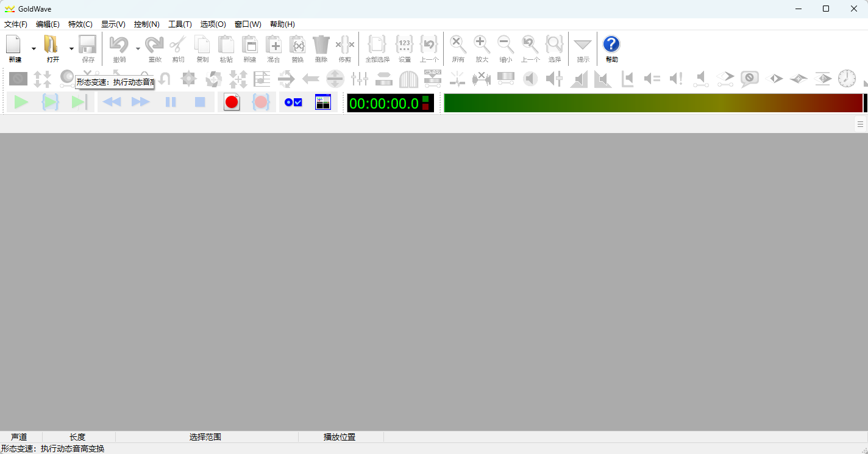Viewport: 868px width, 454px height.
Task: Click the green 00:00:00.0 time display
Action: (390, 103)
